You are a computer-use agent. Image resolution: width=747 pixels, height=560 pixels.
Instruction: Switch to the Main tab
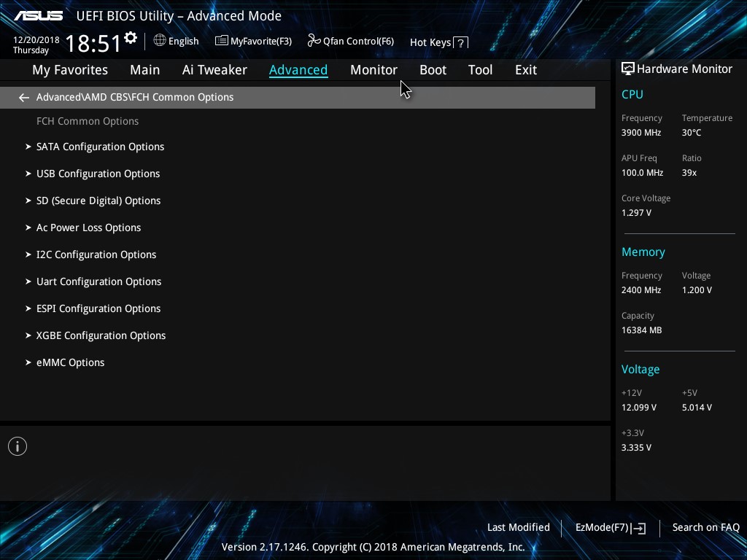[x=145, y=70]
